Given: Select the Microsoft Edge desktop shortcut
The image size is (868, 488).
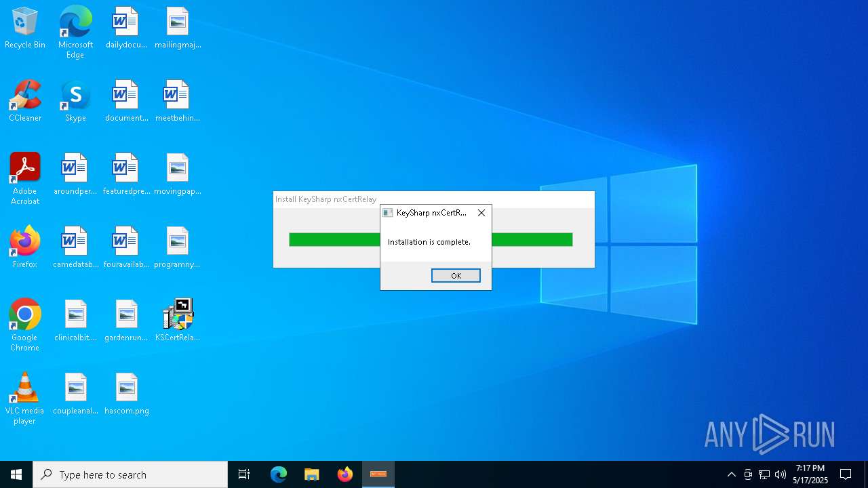Looking at the screenshot, I should point(75,33).
